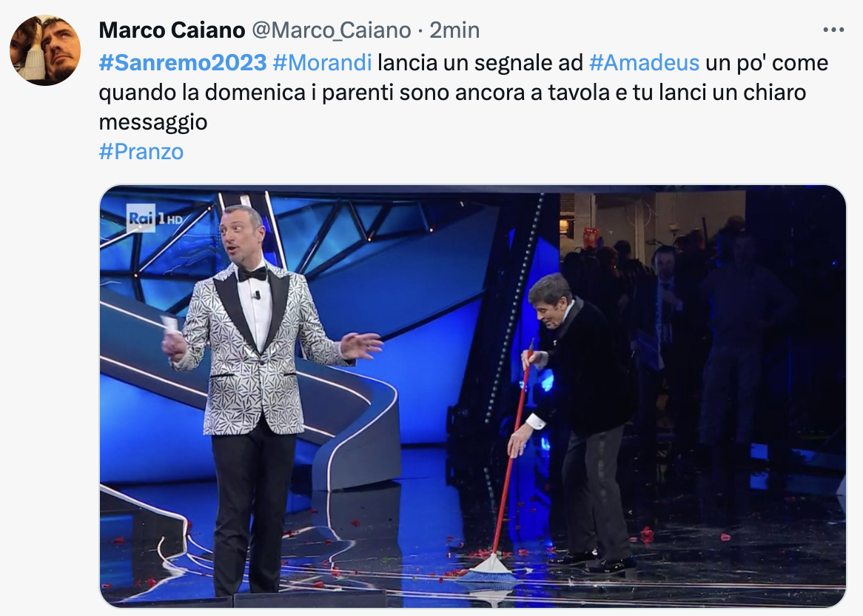Click the lapel microphone on the silver jacket

257,295
